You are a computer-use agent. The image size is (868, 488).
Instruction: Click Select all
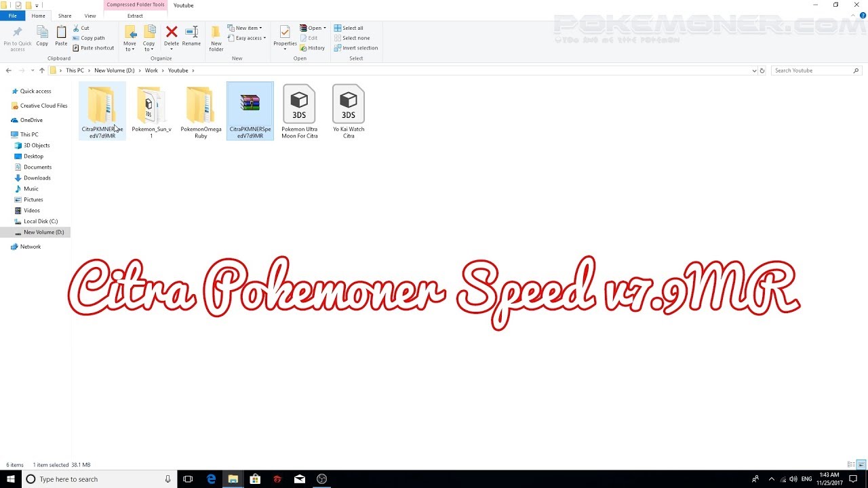349,28
